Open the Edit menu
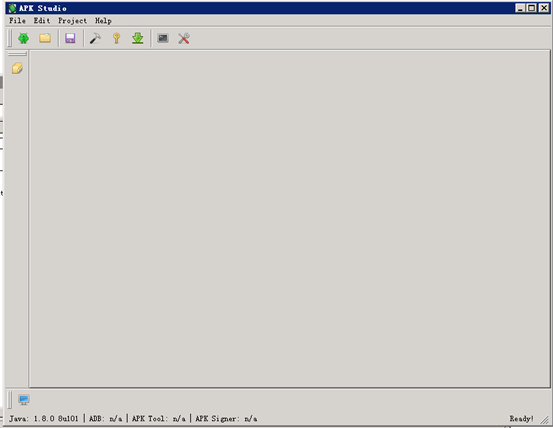The image size is (553, 428). pyautogui.click(x=42, y=20)
